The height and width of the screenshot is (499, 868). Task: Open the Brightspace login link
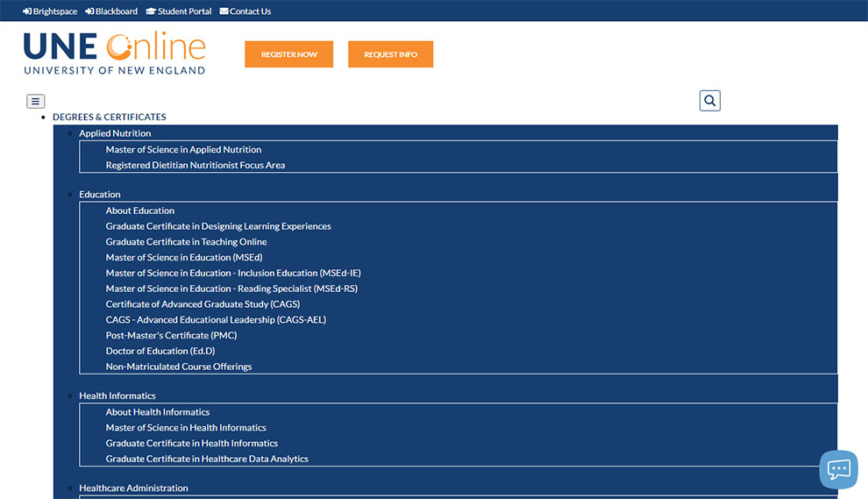coord(50,11)
